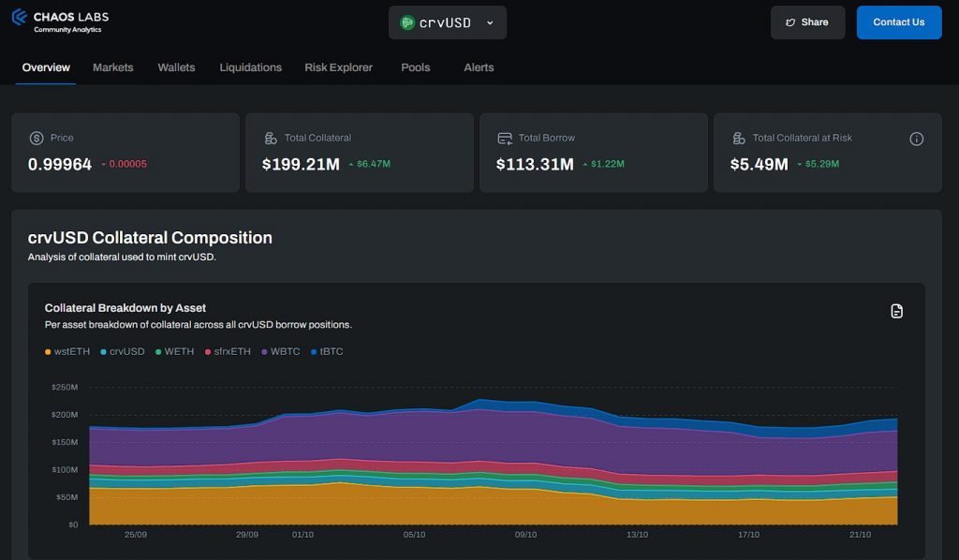
Task: Click the $5.29M at-risk change value
Action: coord(822,164)
